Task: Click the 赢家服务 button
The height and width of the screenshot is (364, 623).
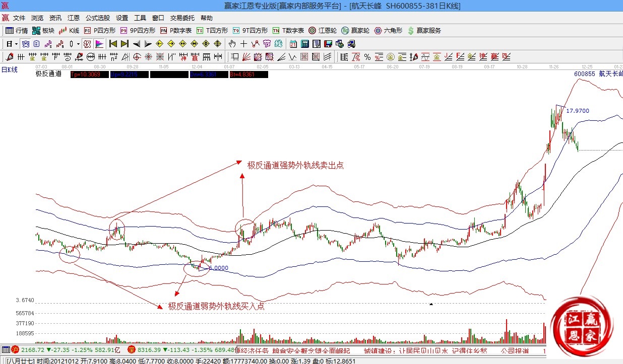Action: [424, 31]
